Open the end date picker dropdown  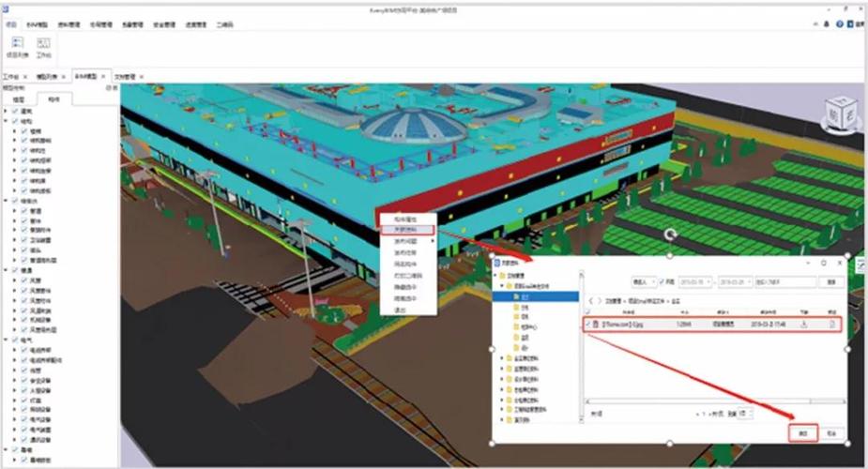pos(749,282)
